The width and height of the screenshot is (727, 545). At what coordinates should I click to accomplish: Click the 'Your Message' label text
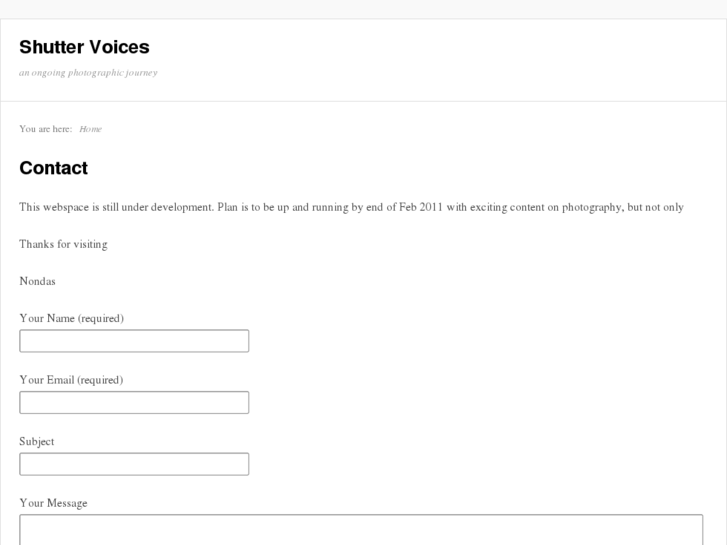tap(53, 503)
